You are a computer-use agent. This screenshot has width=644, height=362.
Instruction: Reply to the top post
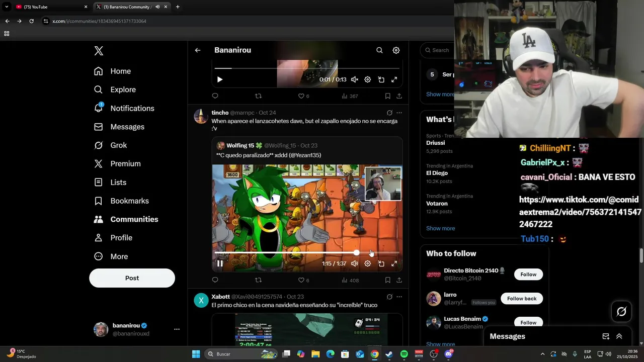(215, 96)
